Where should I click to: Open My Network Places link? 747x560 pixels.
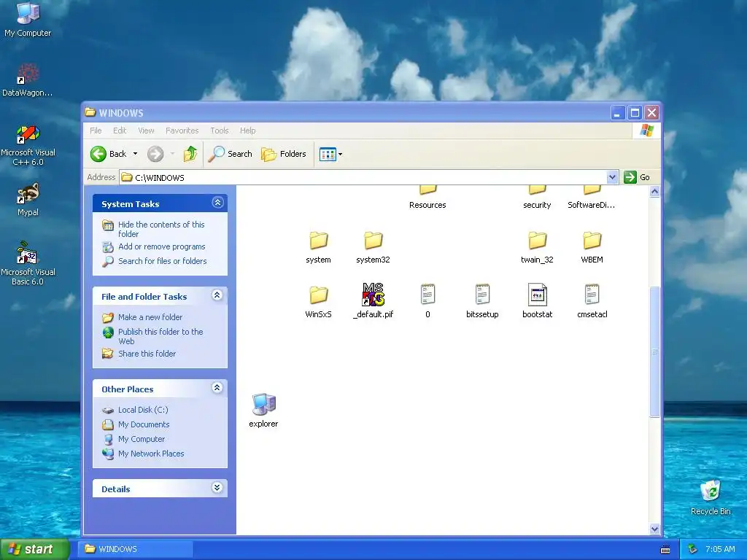click(x=151, y=454)
